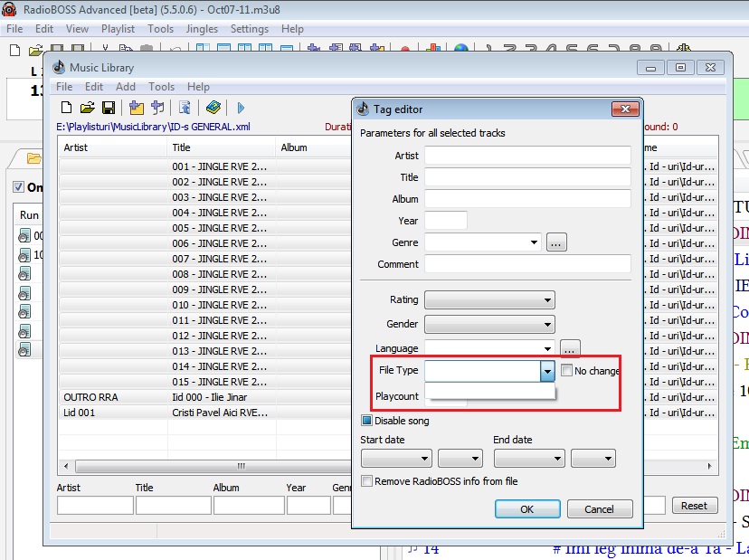Open the Playlist menu in RadioBOSS
Screen dimensions: 749x560
pyautogui.click(x=118, y=29)
